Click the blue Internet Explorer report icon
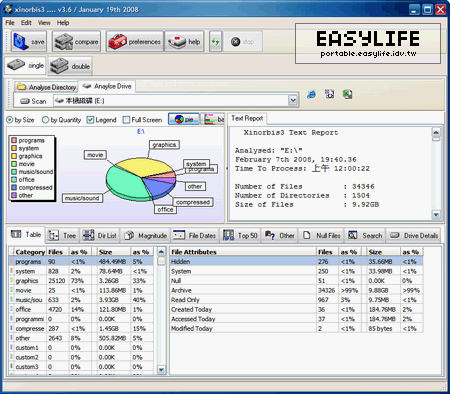The height and width of the screenshot is (394, 450). [x=311, y=94]
